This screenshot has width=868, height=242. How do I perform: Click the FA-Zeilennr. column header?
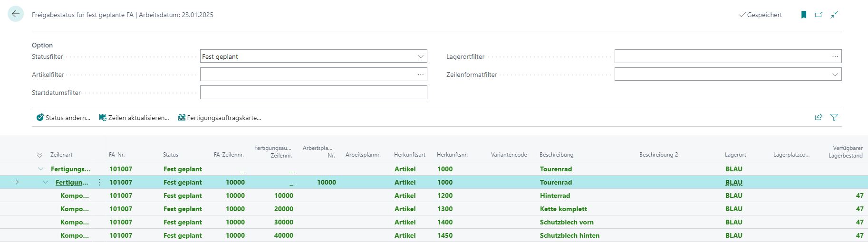[229, 155]
